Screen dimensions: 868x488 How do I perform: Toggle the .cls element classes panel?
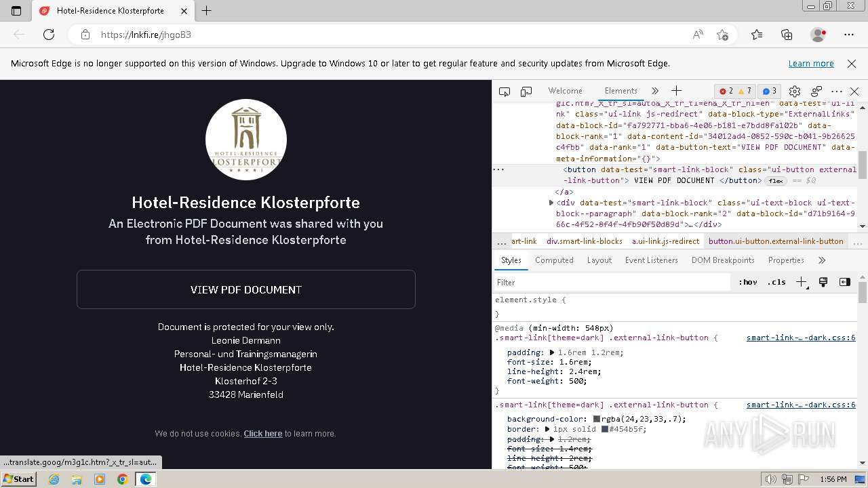point(776,282)
